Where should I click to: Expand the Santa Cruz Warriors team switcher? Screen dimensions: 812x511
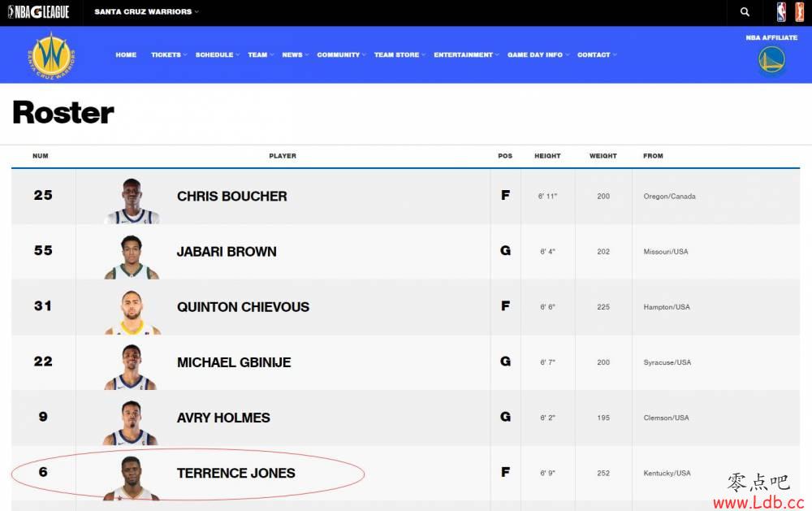(x=146, y=11)
